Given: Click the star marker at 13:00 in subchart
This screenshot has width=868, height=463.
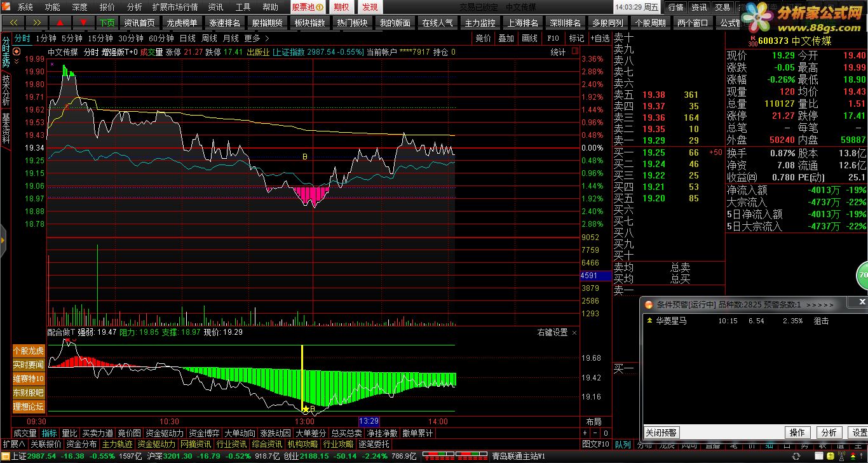Looking at the screenshot, I should pos(306,410).
